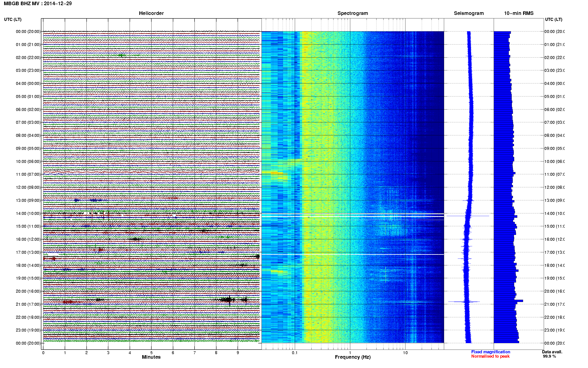Select the 10-min RMS panel heading

(519, 13)
